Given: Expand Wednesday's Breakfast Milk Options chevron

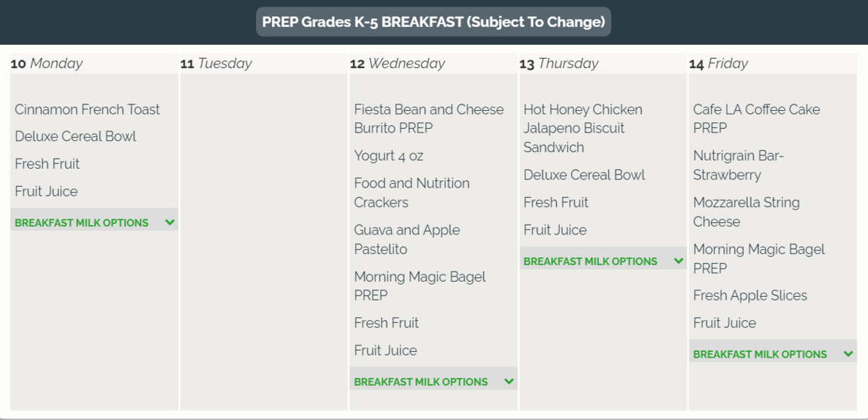Looking at the screenshot, I should pyautogui.click(x=509, y=382).
